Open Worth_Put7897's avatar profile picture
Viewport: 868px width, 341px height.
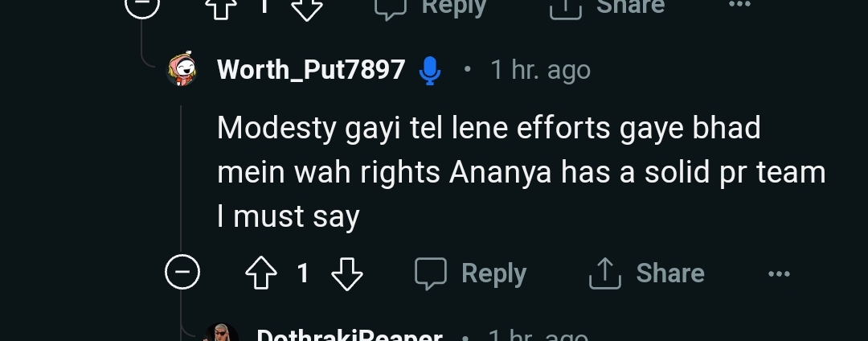182,69
